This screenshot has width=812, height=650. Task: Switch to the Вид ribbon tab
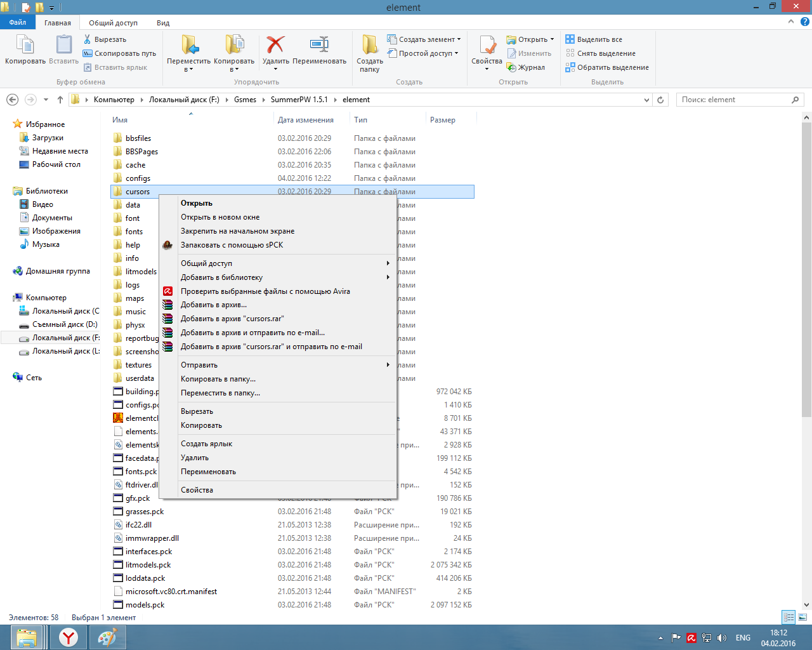tap(163, 23)
